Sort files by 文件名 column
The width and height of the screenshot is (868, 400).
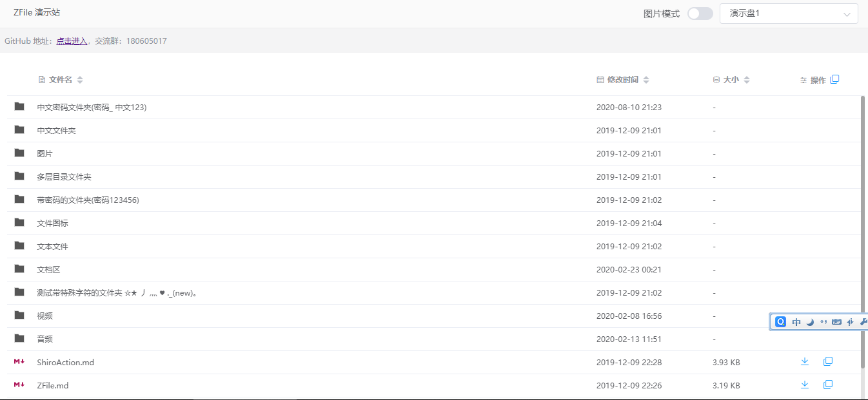(61, 80)
